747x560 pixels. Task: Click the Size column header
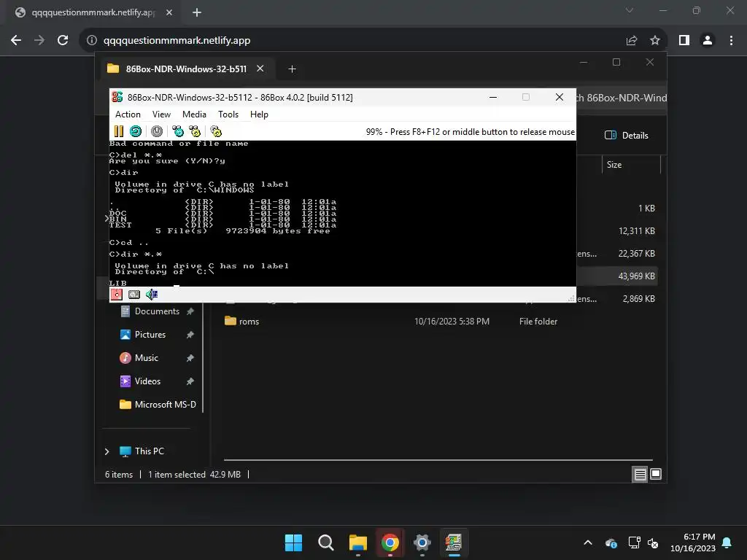tap(631, 165)
